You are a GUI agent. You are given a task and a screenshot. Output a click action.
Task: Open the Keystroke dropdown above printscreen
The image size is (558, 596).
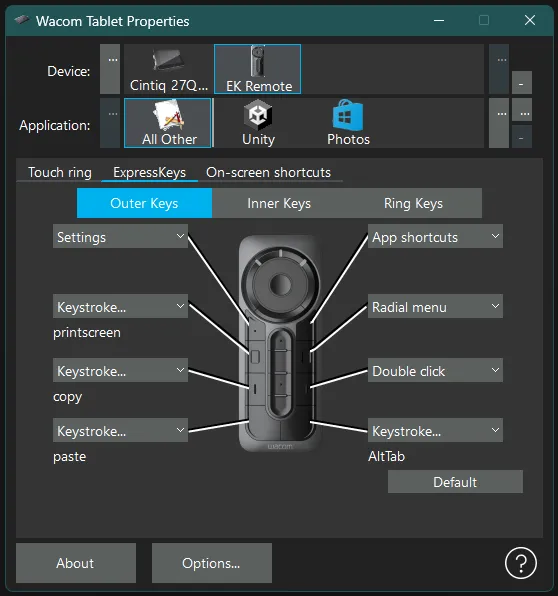120,306
